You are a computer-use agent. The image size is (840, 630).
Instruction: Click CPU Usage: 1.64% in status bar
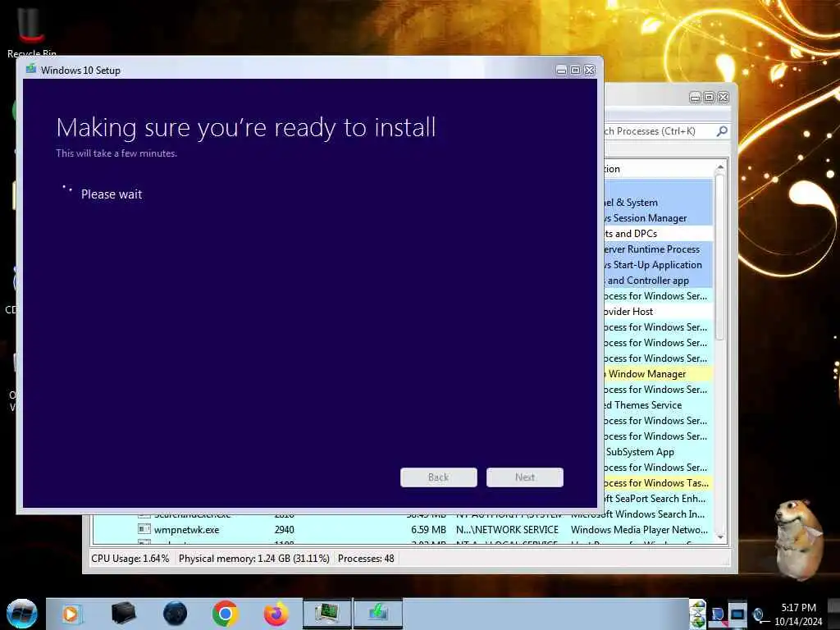pos(130,558)
